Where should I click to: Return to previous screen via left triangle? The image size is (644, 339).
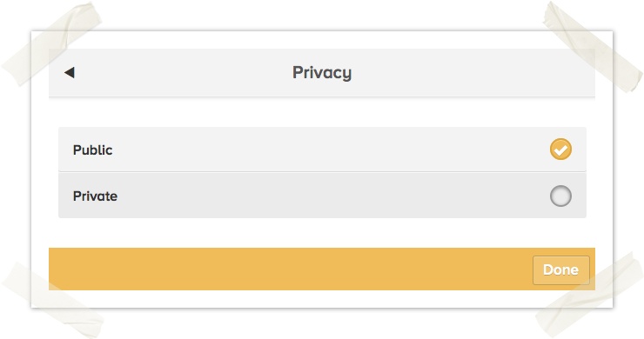(x=70, y=73)
